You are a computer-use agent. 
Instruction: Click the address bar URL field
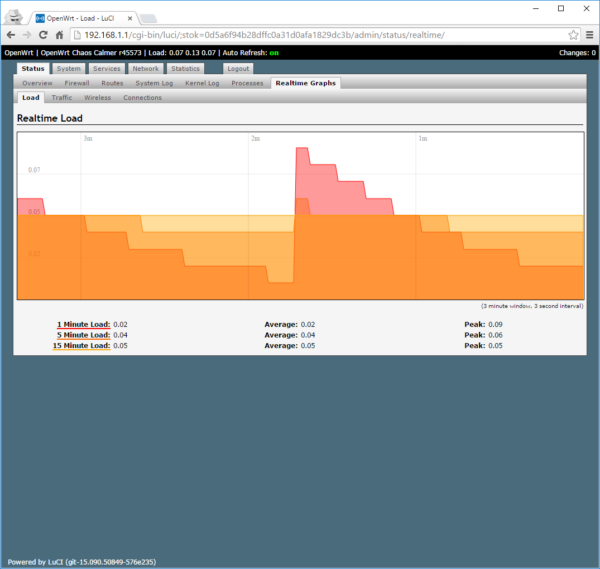[300, 35]
